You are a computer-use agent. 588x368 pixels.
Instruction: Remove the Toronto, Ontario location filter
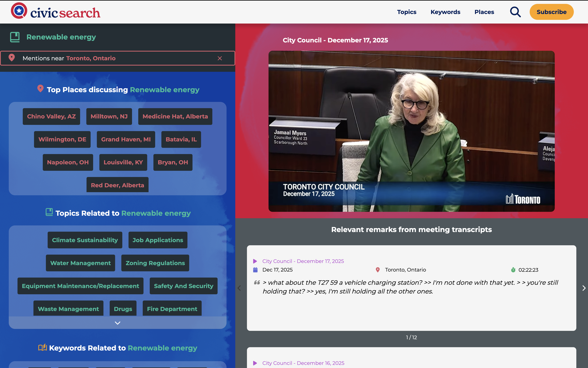click(x=220, y=58)
